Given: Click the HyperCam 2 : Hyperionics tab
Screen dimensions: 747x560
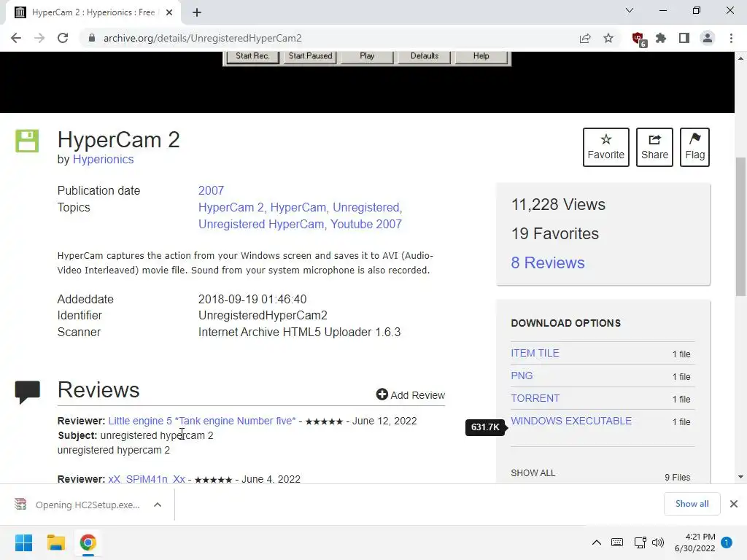Looking at the screenshot, I should (93, 12).
